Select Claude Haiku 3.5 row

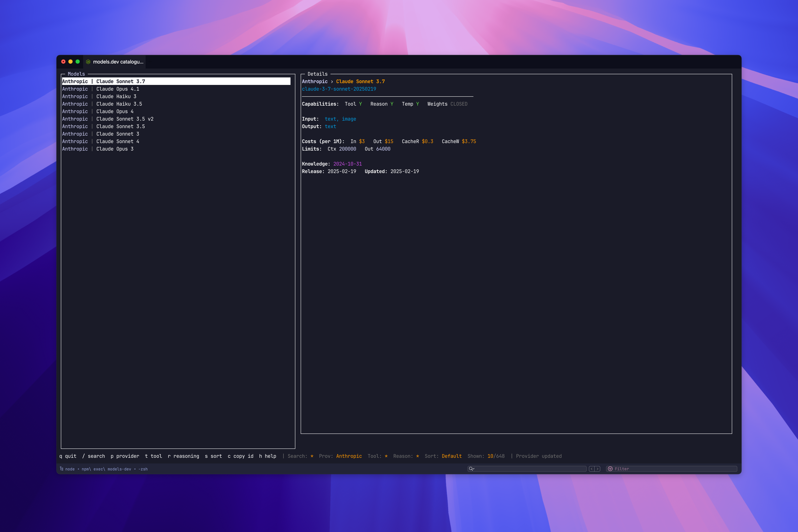(x=119, y=104)
